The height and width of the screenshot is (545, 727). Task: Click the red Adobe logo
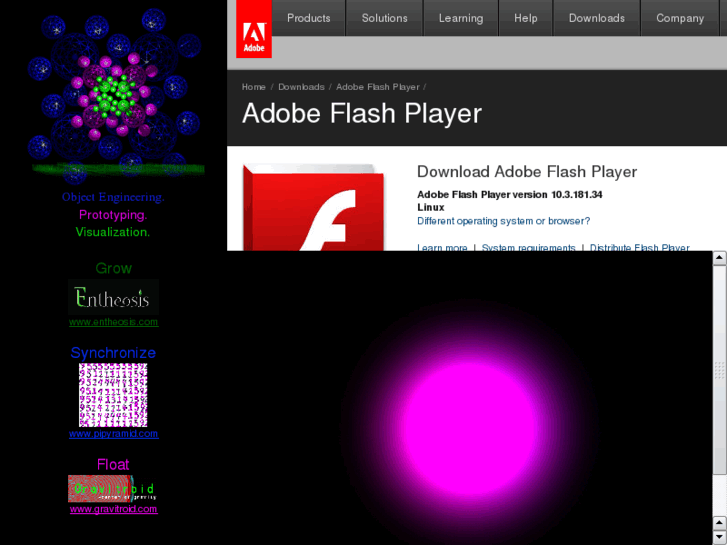[254, 29]
